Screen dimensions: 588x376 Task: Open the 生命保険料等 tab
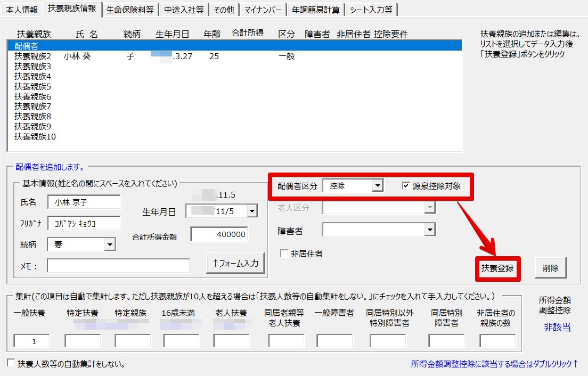(129, 10)
